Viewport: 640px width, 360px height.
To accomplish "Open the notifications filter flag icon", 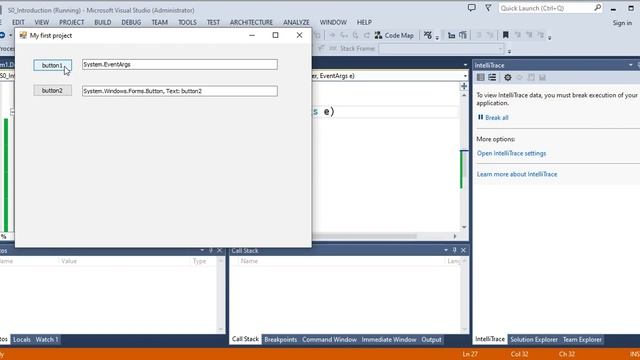I will 488,8.
